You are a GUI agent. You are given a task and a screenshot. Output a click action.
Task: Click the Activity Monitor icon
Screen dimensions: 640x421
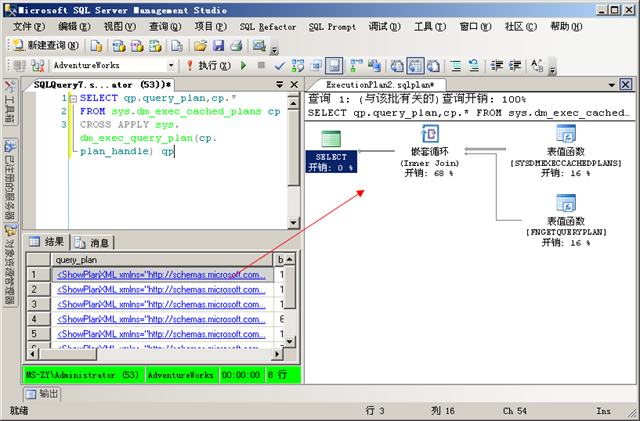click(x=259, y=45)
